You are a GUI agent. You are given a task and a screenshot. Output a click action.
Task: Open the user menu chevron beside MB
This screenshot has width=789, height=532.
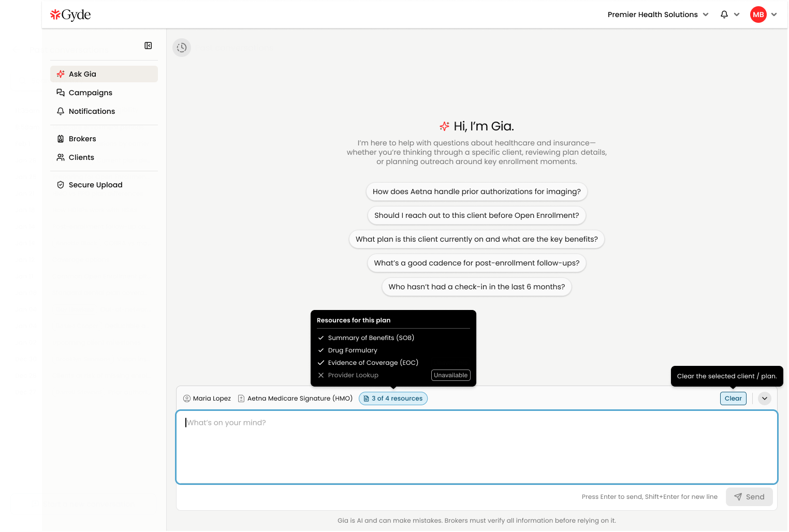click(x=774, y=14)
